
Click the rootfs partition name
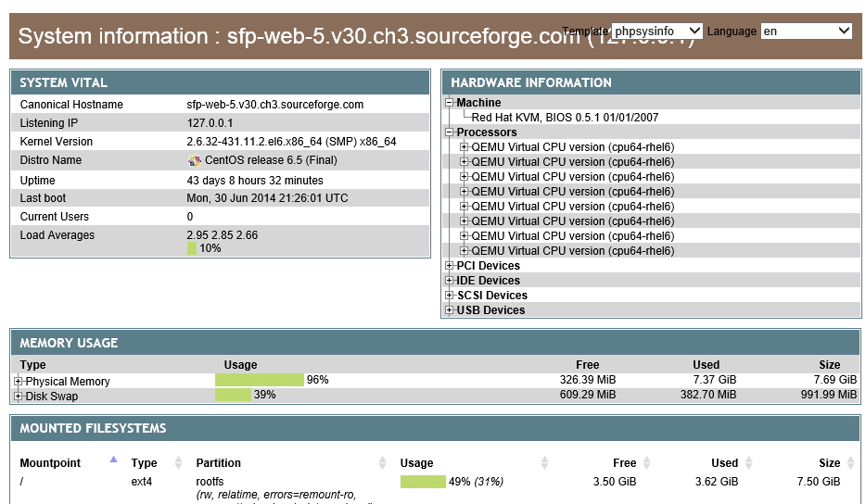pos(210,482)
